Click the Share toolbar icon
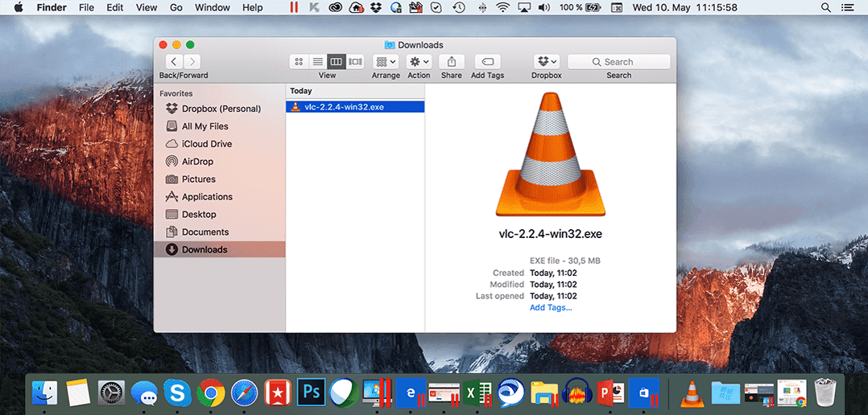Image resolution: width=868 pixels, height=415 pixels. click(x=451, y=62)
